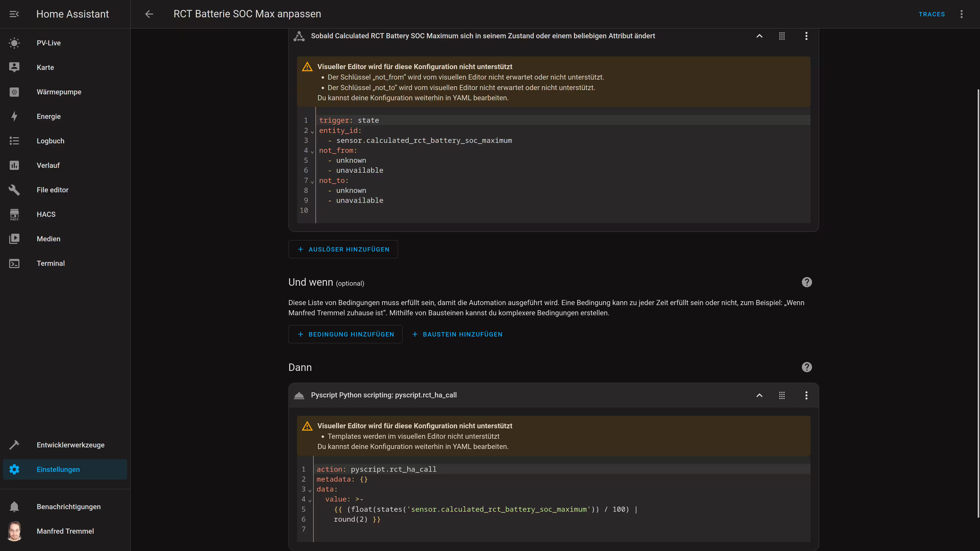This screenshot has width=980, height=551.
Task: Open the Logbuch panel
Action: click(x=65, y=141)
